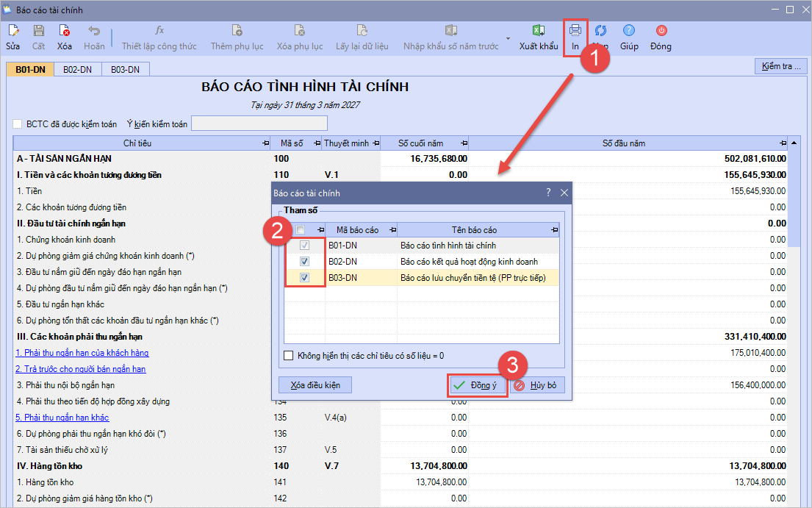
Task: Enable BCTC đã được kiểm toán checkbox
Action: tap(18, 124)
